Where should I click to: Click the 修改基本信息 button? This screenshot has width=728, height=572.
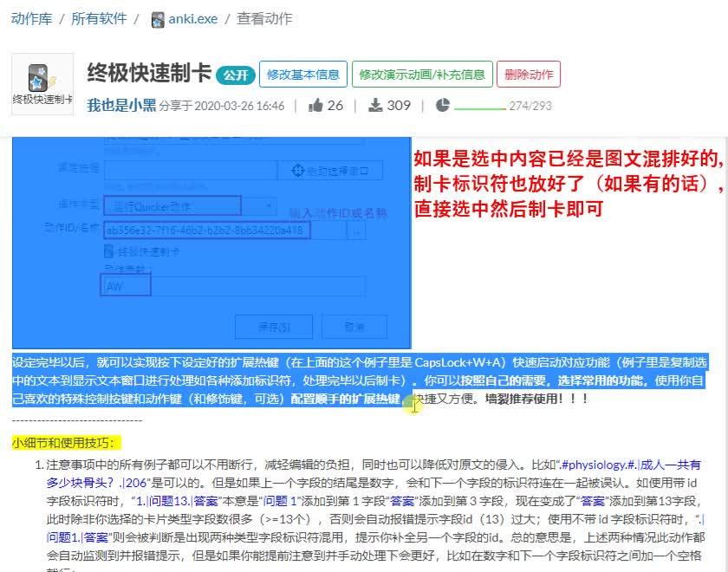[303, 74]
